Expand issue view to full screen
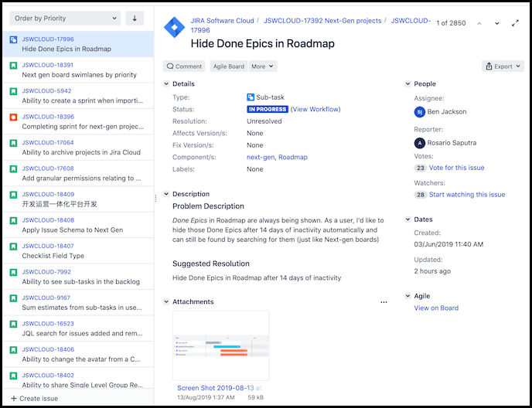The width and height of the screenshot is (532, 408). (x=515, y=23)
